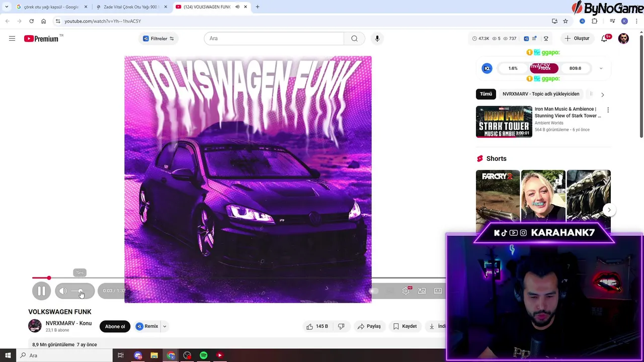Image resolution: width=644 pixels, height=362 pixels.
Task: Open player settings gear icon
Action: 406,291
